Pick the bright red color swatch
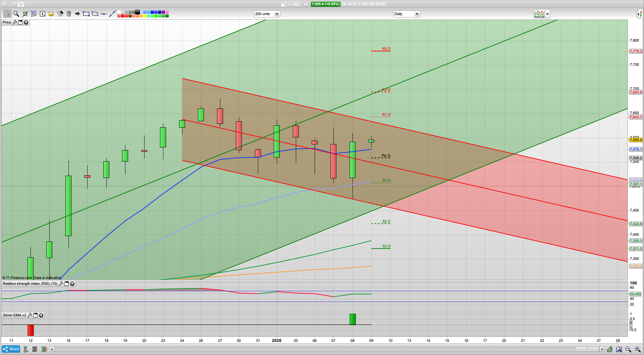The width and height of the screenshot is (644, 355). pyautogui.click(x=123, y=16)
